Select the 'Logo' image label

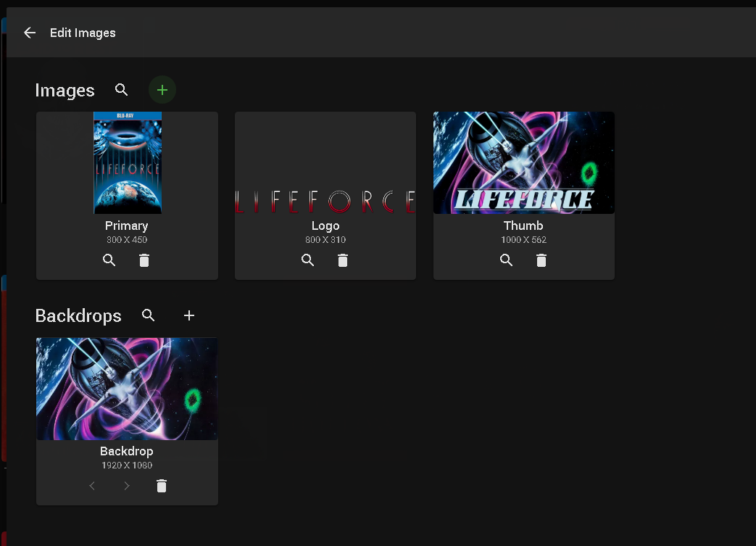pyautogui.click(x=325, y=226)
